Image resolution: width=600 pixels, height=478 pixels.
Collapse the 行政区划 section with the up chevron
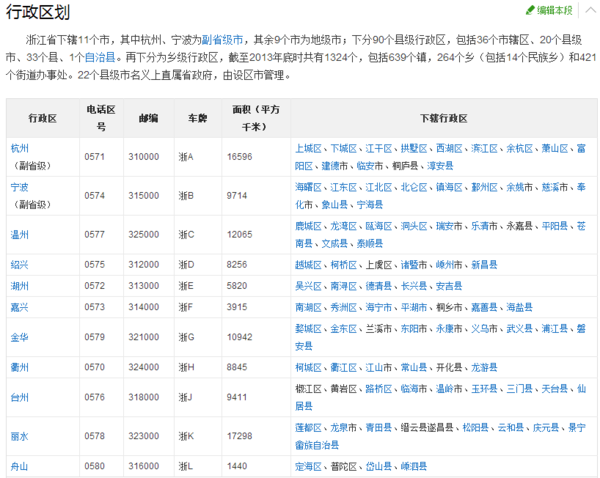[591, 10]
